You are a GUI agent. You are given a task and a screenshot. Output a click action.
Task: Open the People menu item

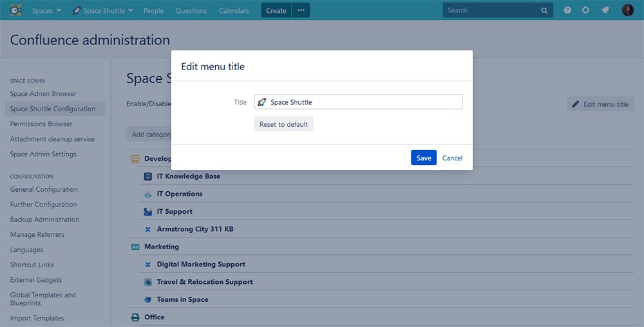(153, 10)
